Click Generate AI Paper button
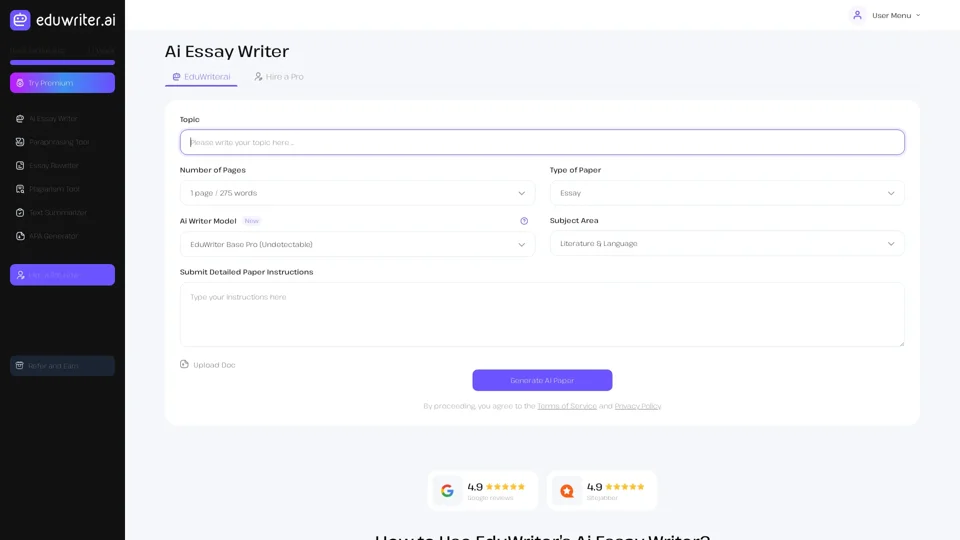960x540 pixels. coord(542,380)
